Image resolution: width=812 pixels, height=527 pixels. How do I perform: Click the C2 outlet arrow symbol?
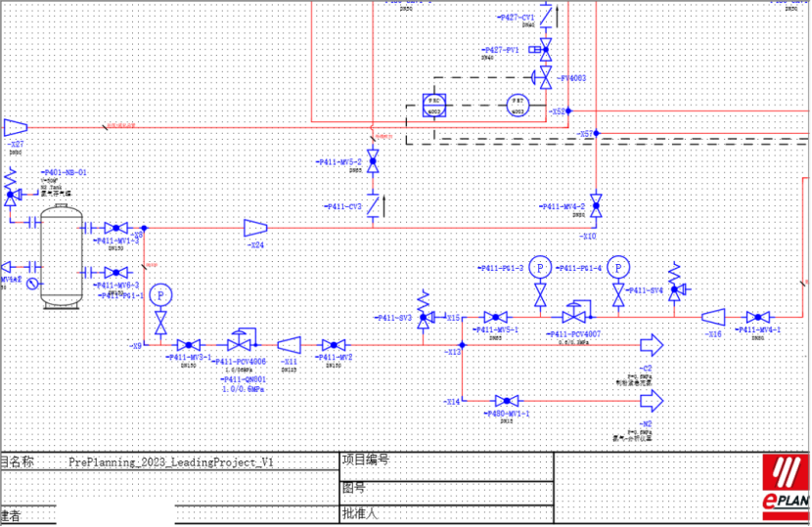pos(652,345)
